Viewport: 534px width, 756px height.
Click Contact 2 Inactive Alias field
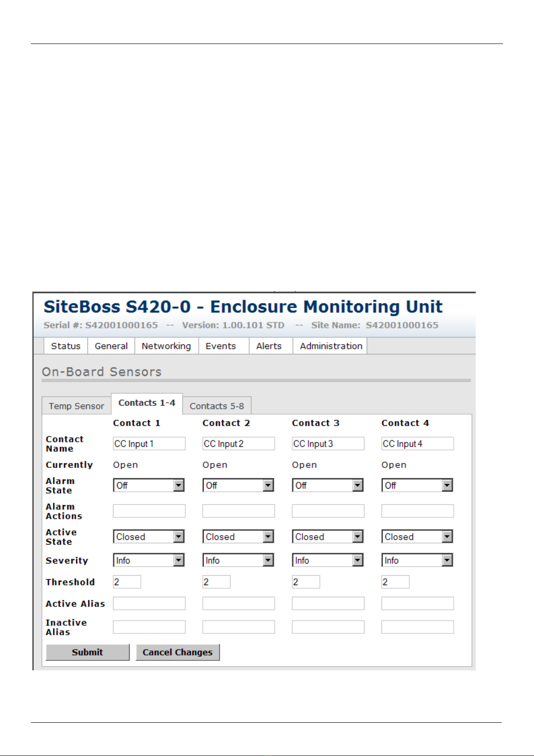(239, 627)
